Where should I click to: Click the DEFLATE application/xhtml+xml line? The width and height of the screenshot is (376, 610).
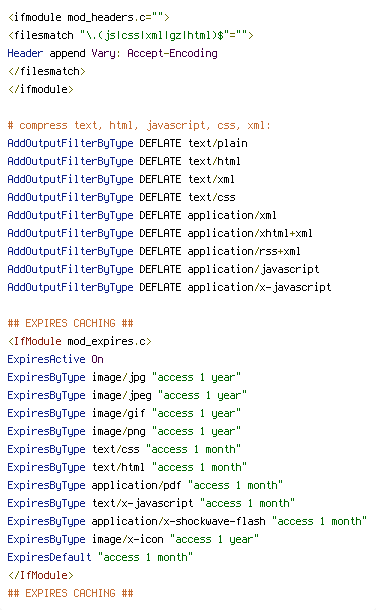tap(160, 233)
